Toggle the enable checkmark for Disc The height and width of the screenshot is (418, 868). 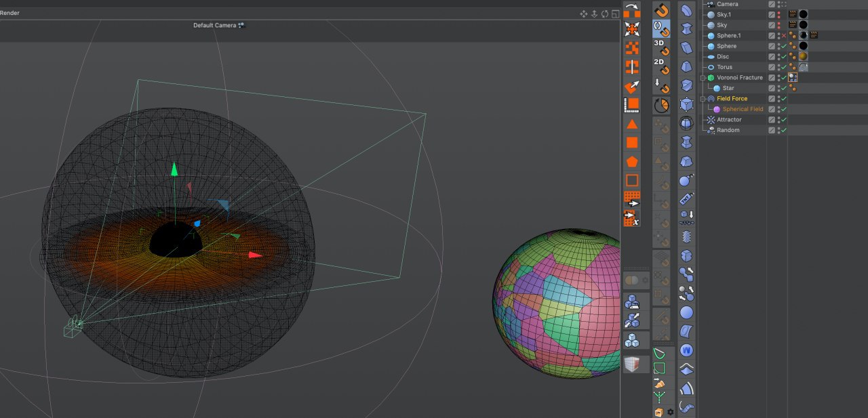point(783,56)
